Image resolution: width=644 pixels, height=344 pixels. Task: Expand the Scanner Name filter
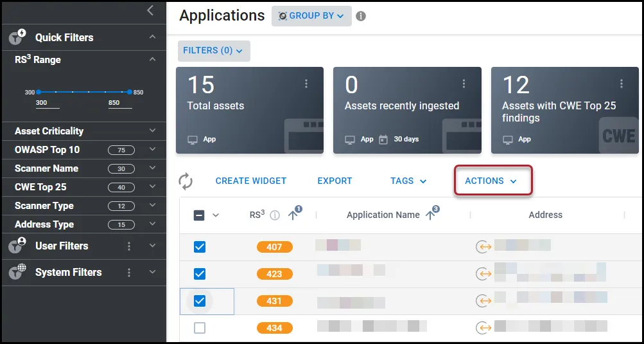[152, 168]
